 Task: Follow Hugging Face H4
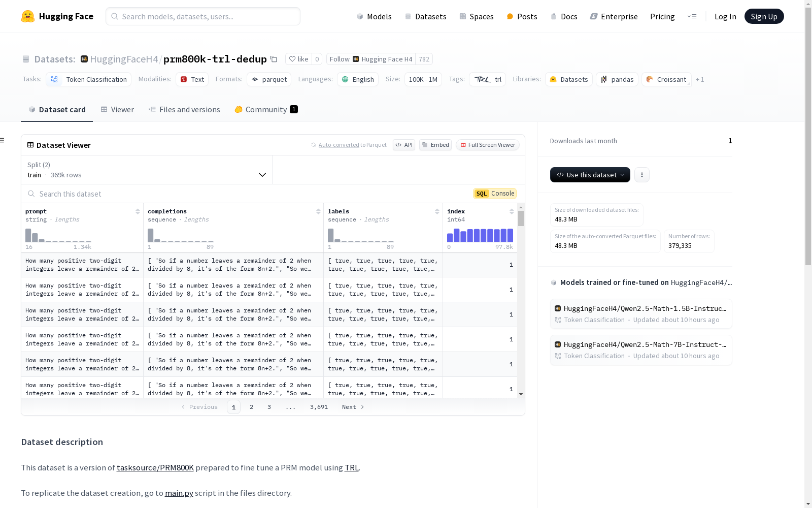[x=370, y=59]
